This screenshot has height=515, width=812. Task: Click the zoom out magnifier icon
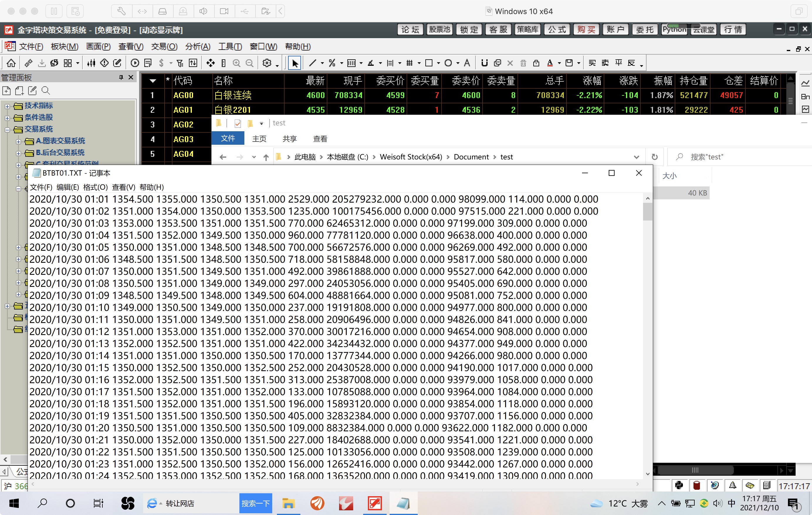click(250, 63)
